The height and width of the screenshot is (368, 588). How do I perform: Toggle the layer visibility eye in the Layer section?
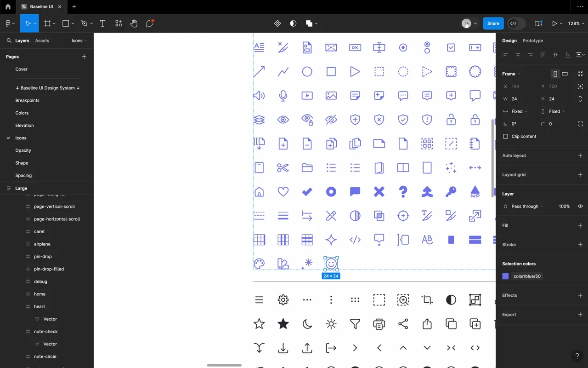tap(580, 207)
